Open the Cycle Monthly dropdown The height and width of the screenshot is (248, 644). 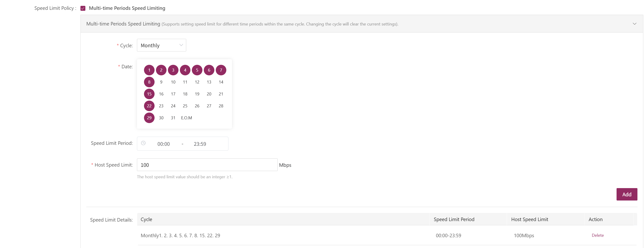tap(162, 45)
